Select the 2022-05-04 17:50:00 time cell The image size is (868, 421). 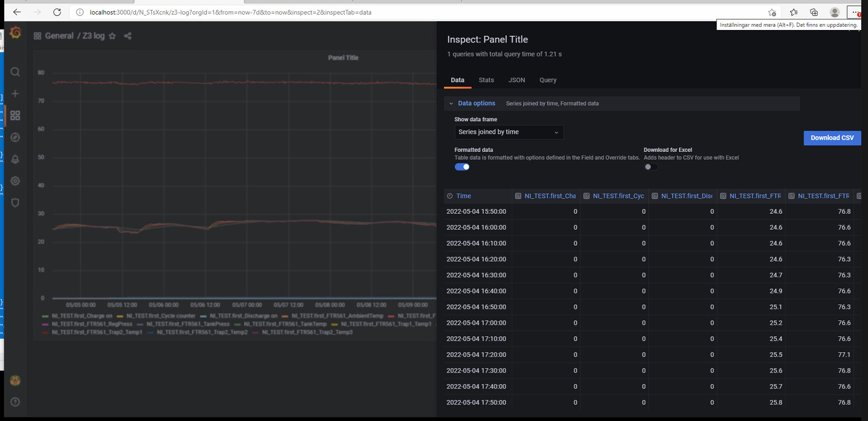tap(476, 402)
